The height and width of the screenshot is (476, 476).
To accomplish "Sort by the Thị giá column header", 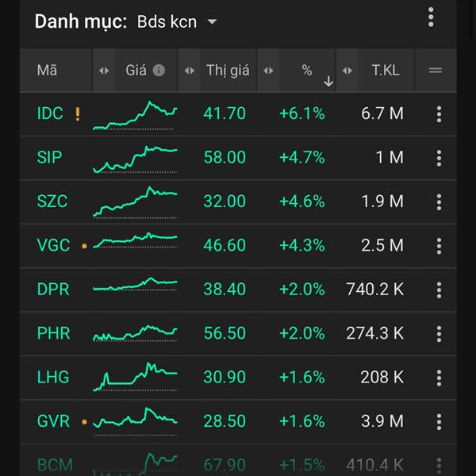I will tap(228, 71).
